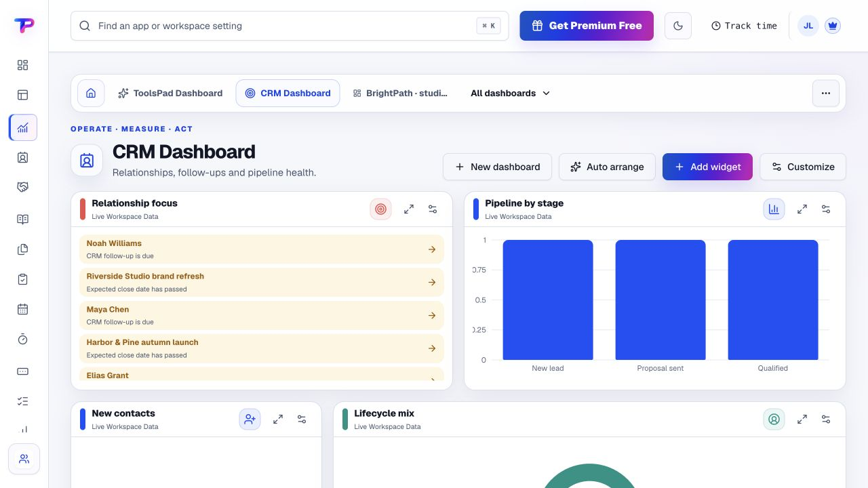Screen dimensions: 868x488
Task: Click the Auto arrange button
Action: pyautogui.click(x=607, y=167)
